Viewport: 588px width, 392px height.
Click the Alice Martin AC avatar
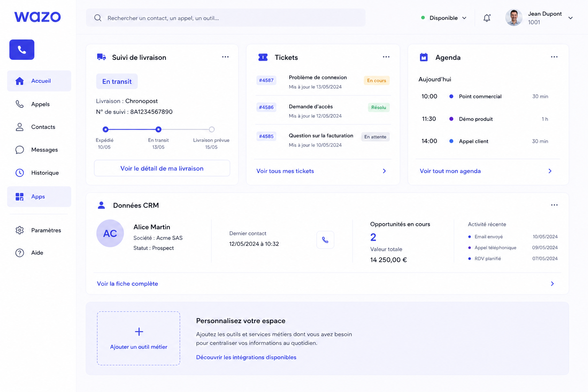[x=110, y=233]
